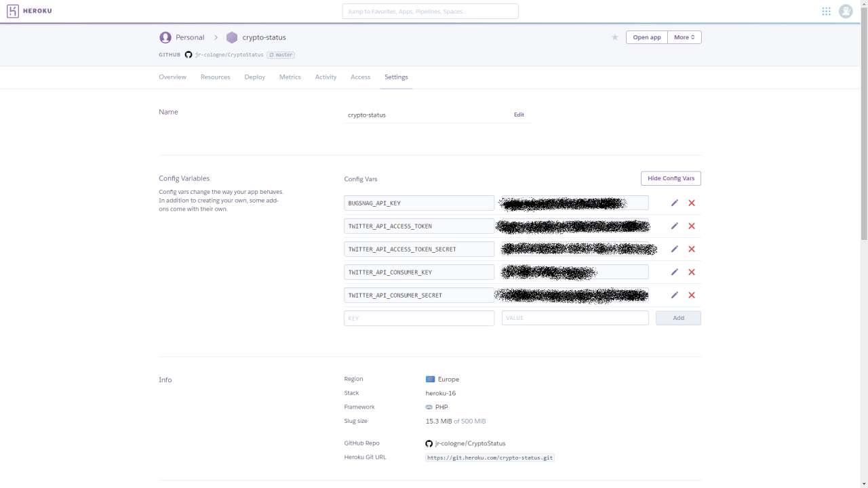This screenshot has width=868, height=488.
Task: Open the user account avatar menu
Action: click(846, 11)
